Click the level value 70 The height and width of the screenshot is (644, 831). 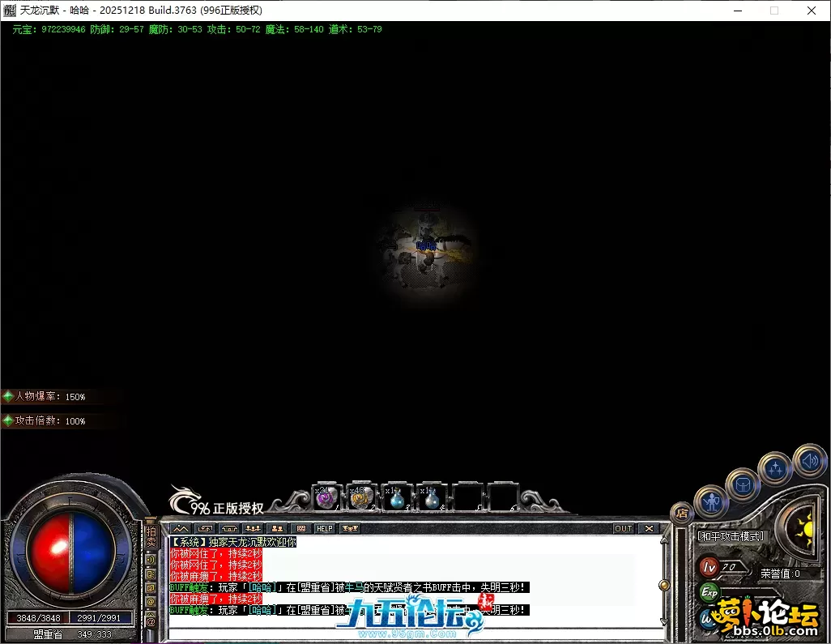click(x=730, y=567)
